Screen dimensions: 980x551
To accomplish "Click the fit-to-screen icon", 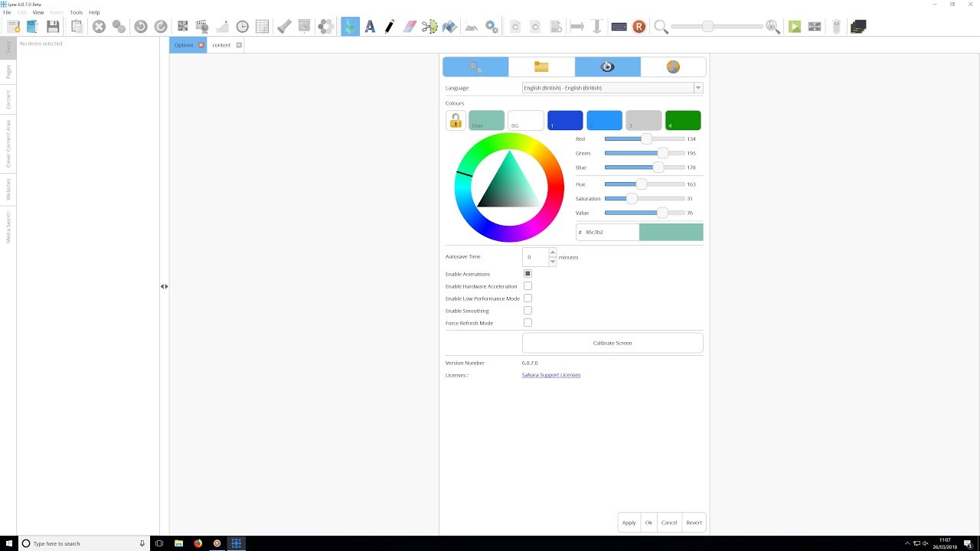I will [x=815, y=27].
